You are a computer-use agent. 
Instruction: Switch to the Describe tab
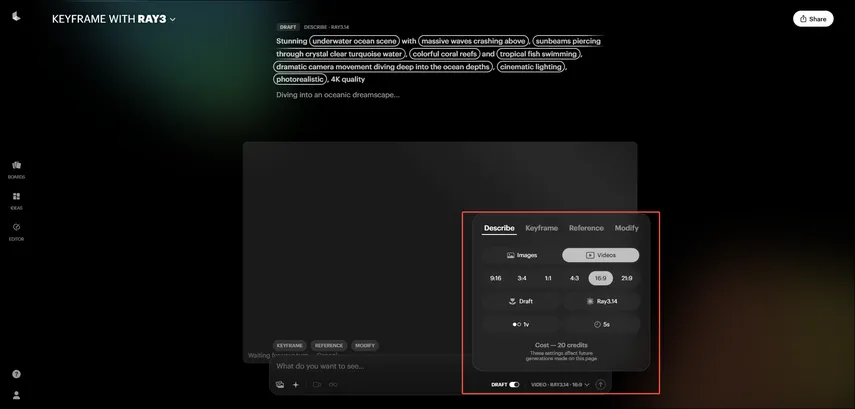[499, 228]
